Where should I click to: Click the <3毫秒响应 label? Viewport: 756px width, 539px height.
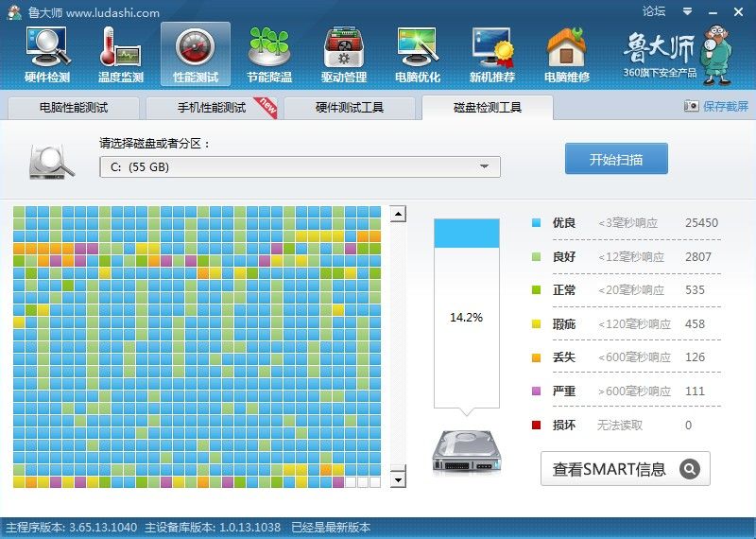click(x=627, y=223)
